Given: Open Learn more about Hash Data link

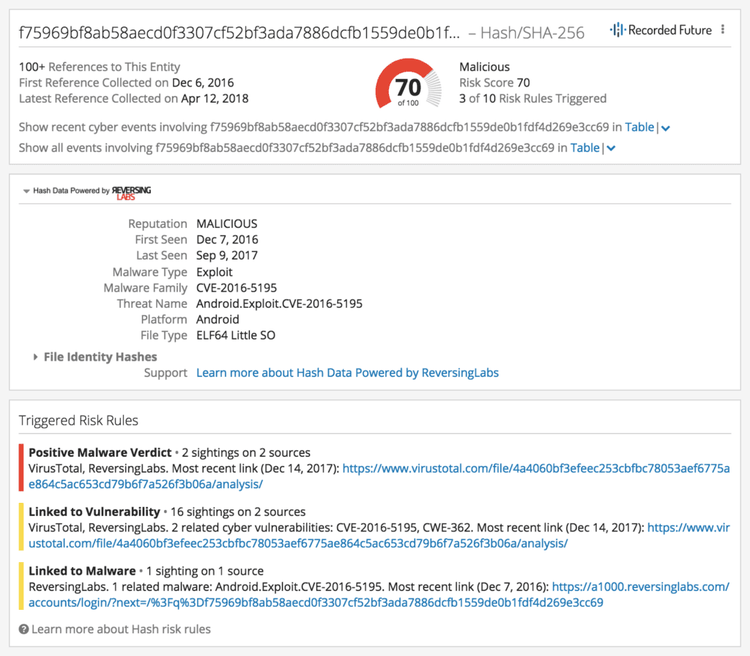Looking at the screenshot, I should (347, 373).
